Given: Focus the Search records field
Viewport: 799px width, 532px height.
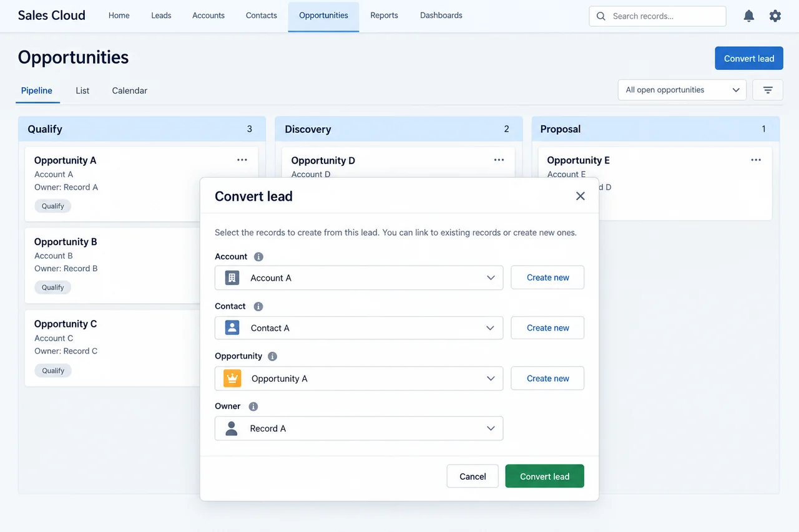Looking at the screenshot, I should click(x=657, y=16).
